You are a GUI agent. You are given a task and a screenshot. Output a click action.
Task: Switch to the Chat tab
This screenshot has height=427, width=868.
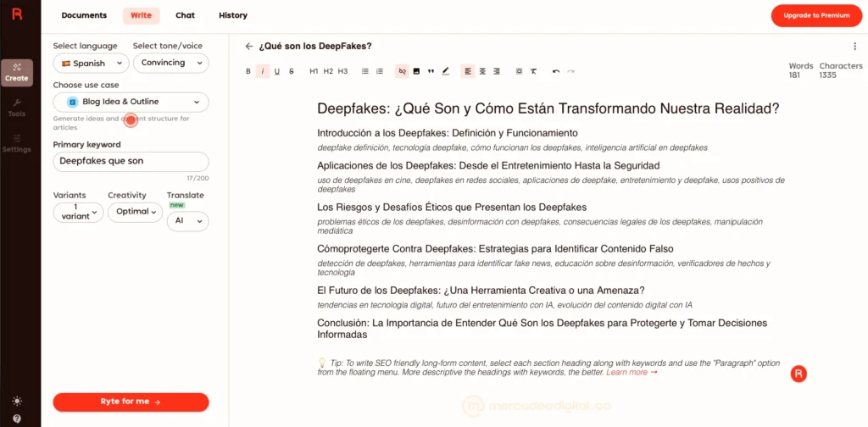coord(185,15)
